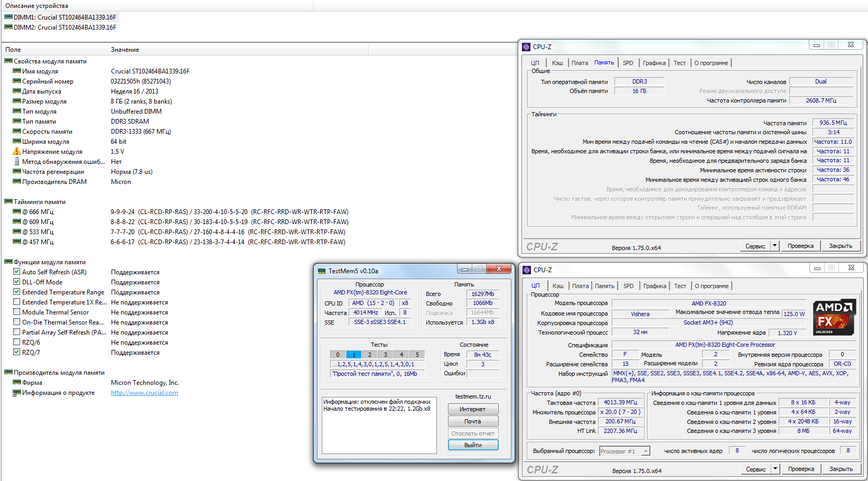Click the 2608.7 МГц controller frequency value
The image size is (868, 481).
tap(821, 100)
